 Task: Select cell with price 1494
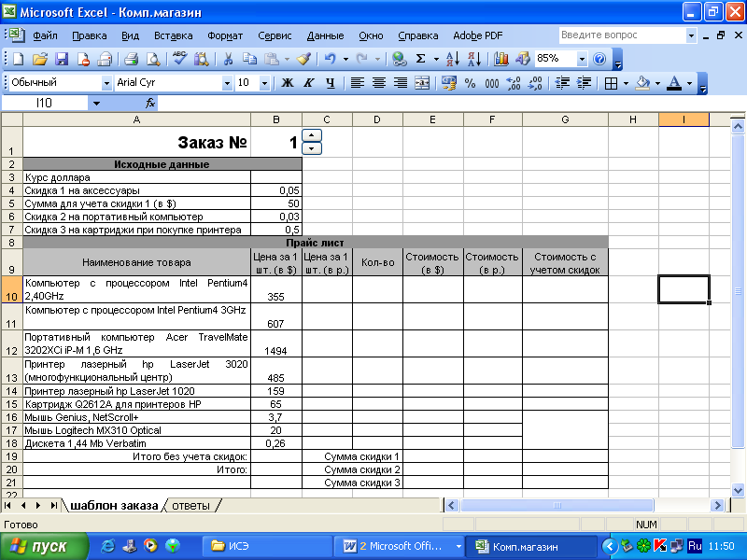pos(276,343)
